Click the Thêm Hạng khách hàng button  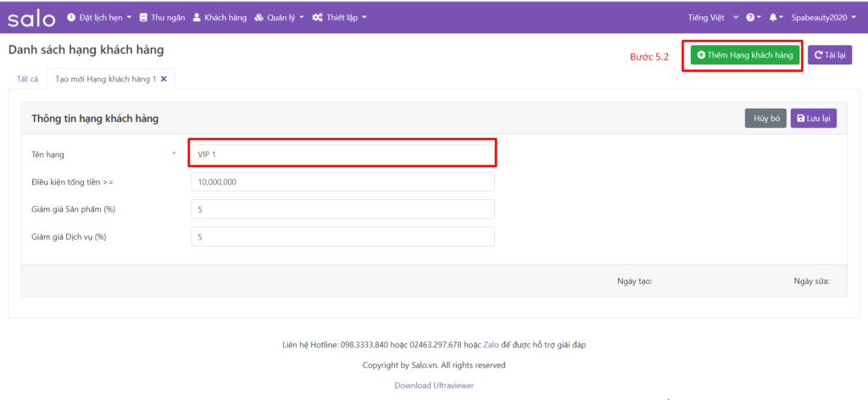pyautogui.click(x=744, y=55)
